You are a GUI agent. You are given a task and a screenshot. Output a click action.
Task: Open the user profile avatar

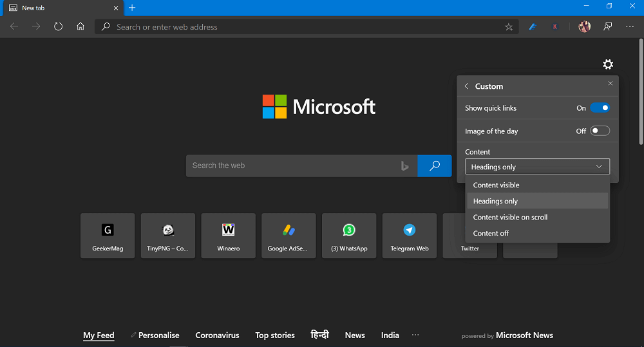585,26
